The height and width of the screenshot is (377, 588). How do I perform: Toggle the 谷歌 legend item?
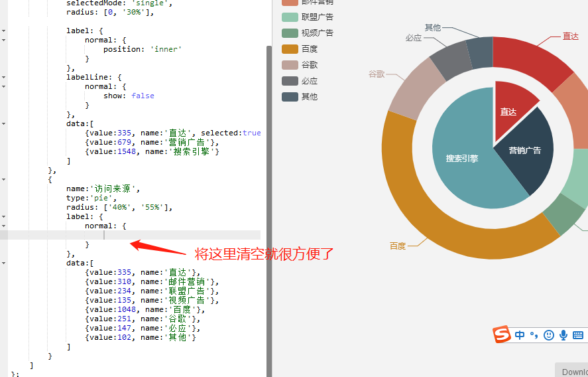click(x=300, y=65)
